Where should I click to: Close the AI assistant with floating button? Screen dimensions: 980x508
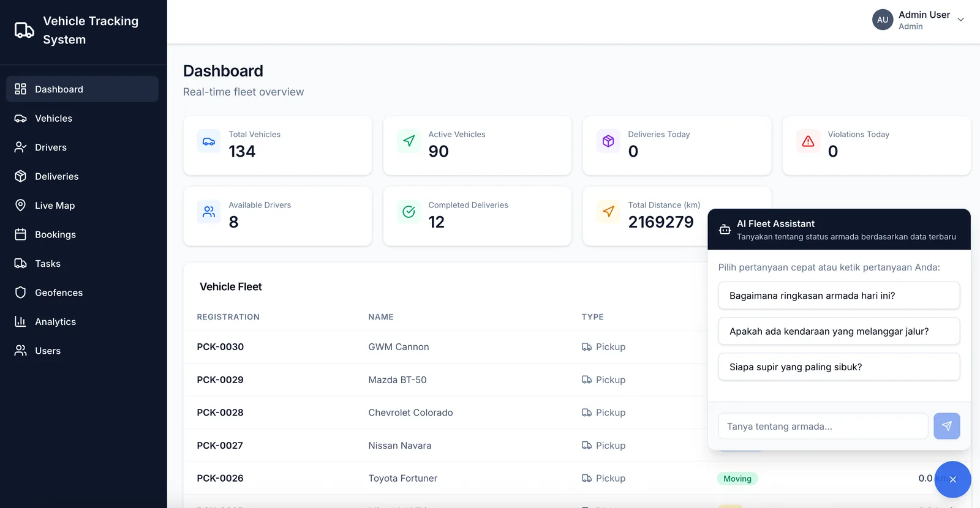(x=952, y=479)
